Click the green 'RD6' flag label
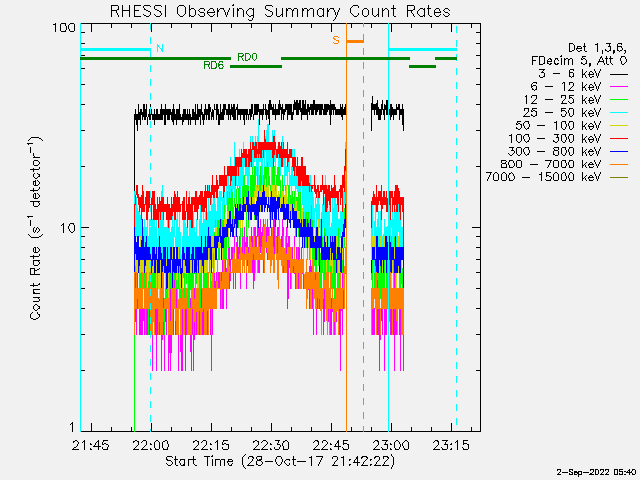 [x=214, y=65]
